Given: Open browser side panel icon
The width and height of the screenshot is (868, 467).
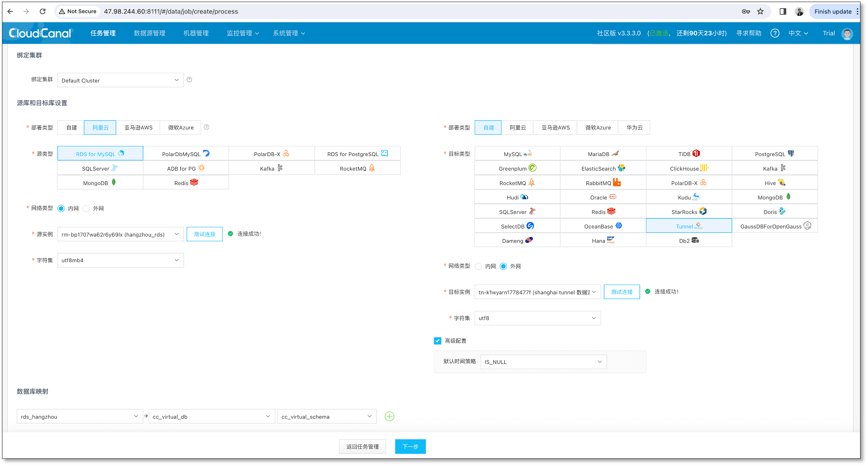Looking at the screenshot, I should [783, 12].
